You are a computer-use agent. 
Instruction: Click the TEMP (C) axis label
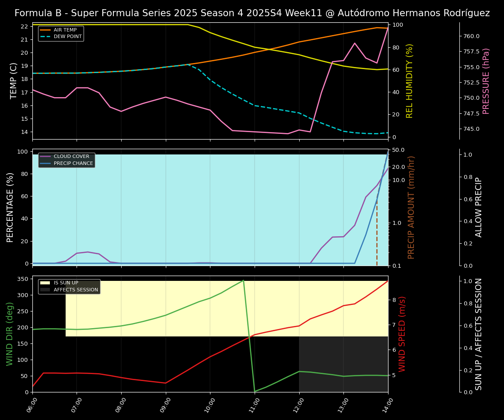[13, 81]
